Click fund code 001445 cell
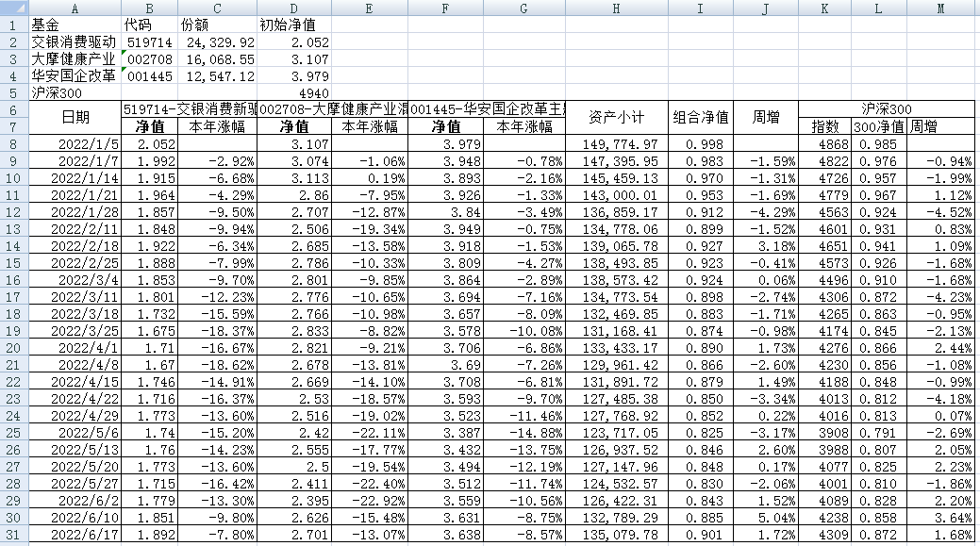Screen dimensions: 980x546 (149, 75)
